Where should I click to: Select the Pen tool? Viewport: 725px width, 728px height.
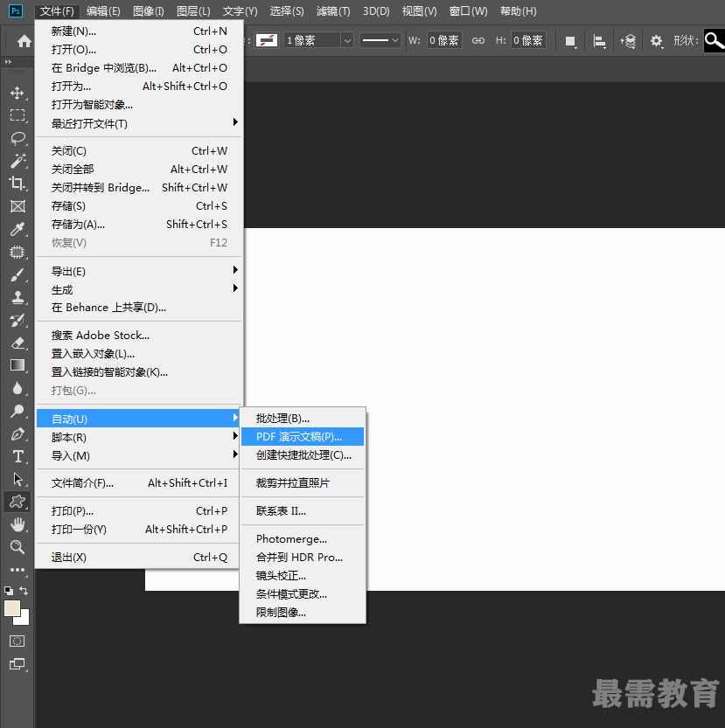coord(17,434)
